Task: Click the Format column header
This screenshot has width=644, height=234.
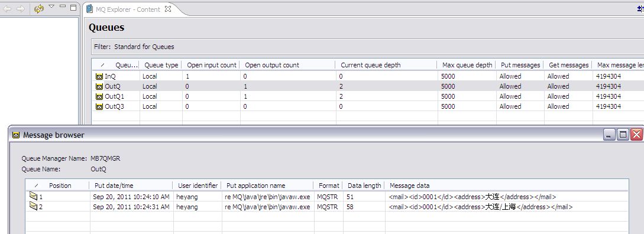Action: tap(329, 186)
